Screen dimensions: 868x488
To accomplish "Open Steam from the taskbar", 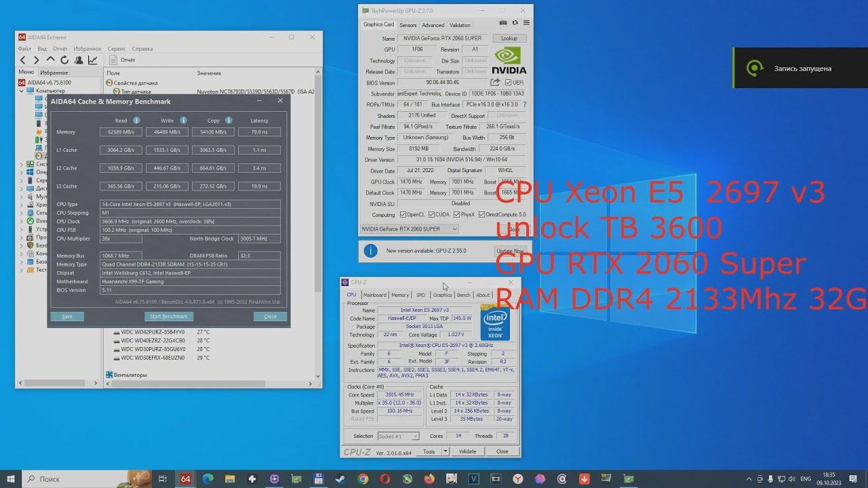I will click(x=340, y=479).
